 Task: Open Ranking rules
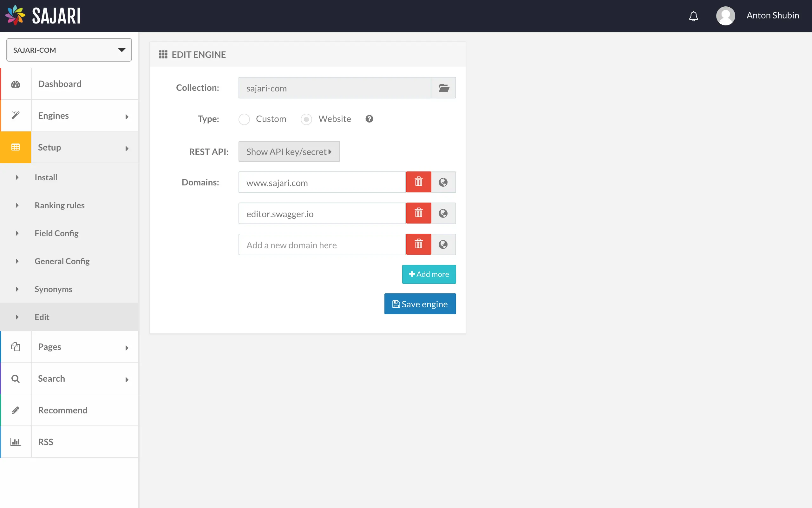69,205
